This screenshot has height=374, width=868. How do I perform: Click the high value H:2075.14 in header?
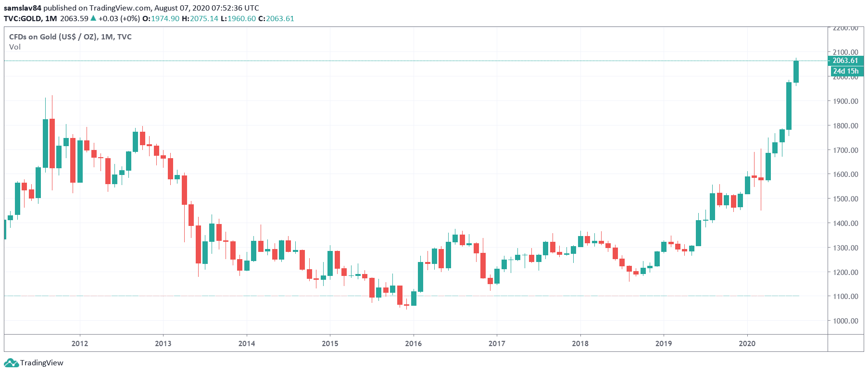point(200,18)
